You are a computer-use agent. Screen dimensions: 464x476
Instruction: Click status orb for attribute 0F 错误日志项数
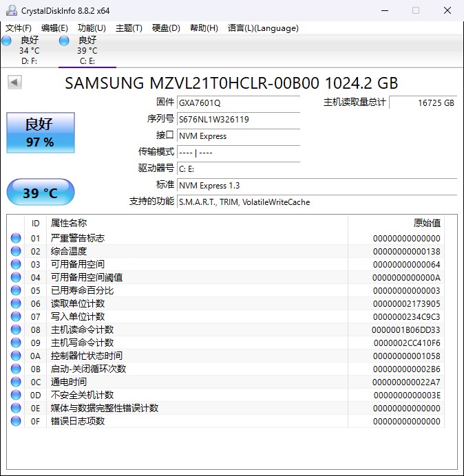(16, 421)
